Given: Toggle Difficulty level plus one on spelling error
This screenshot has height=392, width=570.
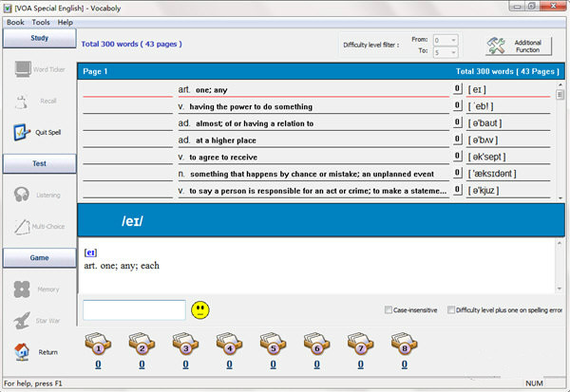Looking at the screenshot, I should tap(451, 309).
